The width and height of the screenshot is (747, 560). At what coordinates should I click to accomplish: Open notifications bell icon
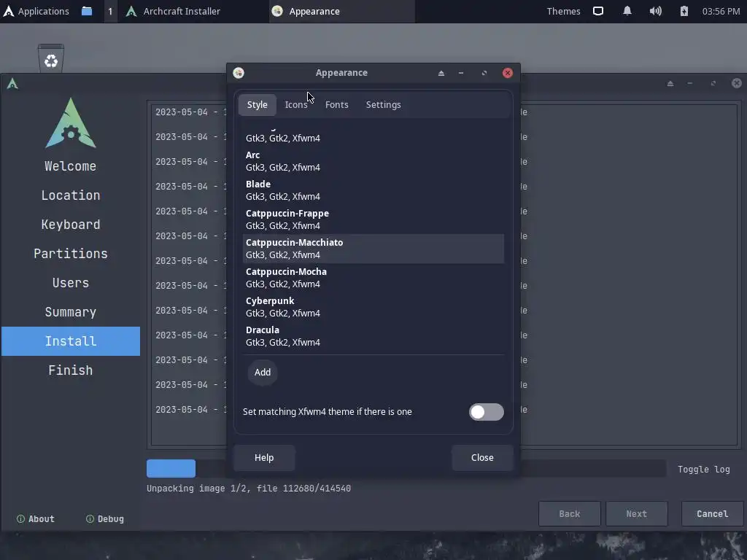point(627,11)
